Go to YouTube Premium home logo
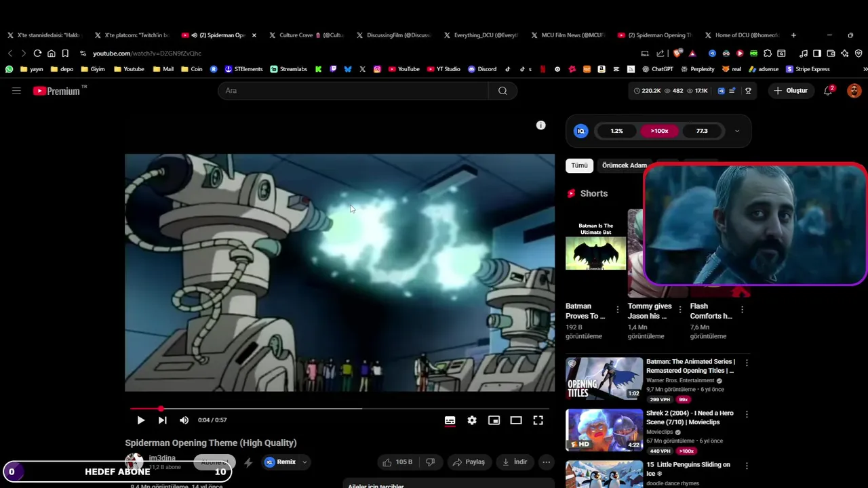Viewport: 868px width, 488px height. coord(57,91)
